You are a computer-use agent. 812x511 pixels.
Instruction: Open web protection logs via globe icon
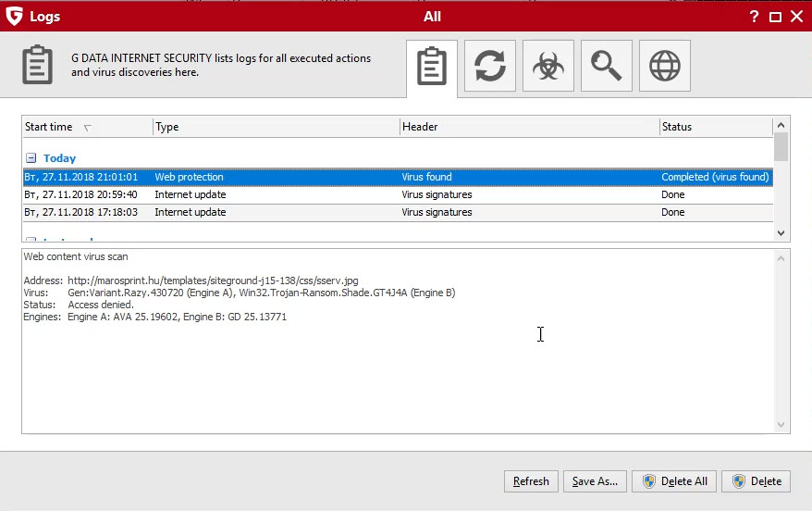664,66
